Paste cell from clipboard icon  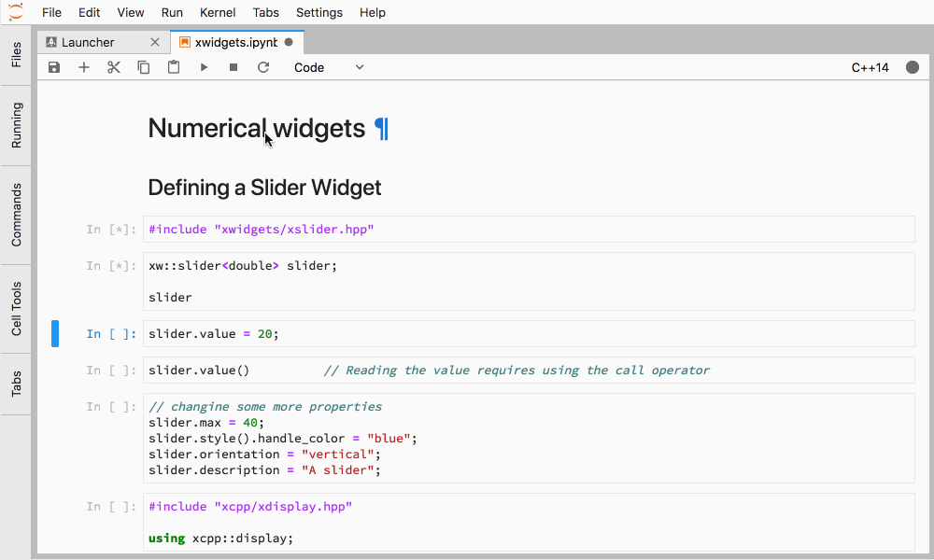click(x=174, y=67)
